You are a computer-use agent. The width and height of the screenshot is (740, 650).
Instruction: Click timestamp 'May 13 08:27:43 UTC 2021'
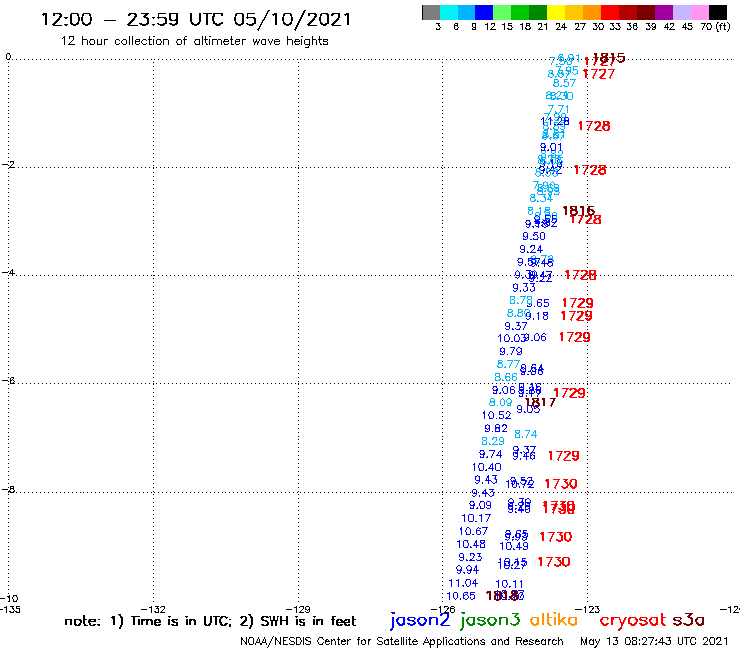tap(654, 641)
